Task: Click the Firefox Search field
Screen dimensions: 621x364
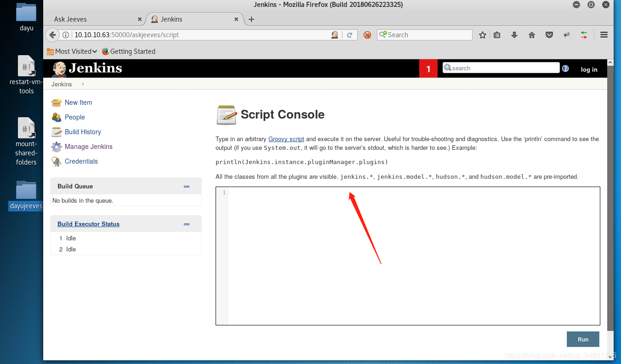Action: point(425,35)
